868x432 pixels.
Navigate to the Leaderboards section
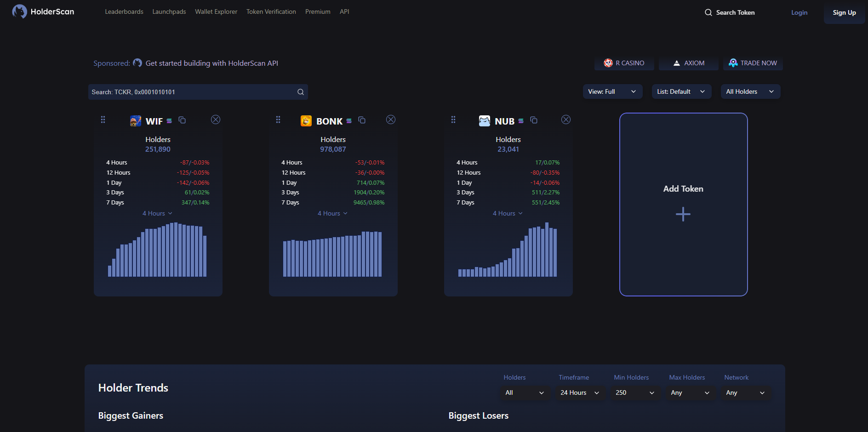point(124,11)
